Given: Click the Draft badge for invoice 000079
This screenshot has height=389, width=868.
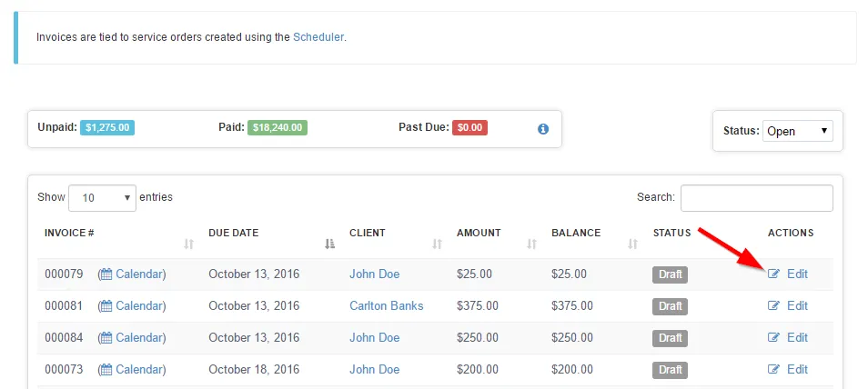Looking at the screenshot, I should 670,274.
